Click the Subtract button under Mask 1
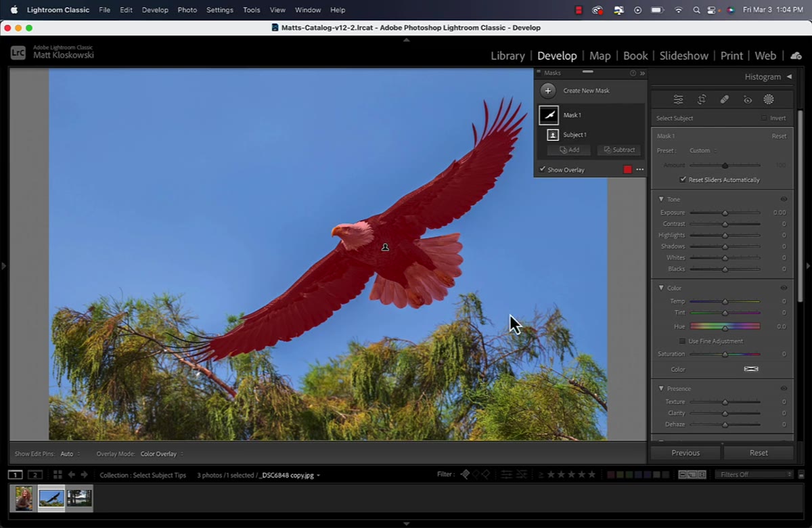This screenshot has width=812, height=528. [x=619, y=150]
